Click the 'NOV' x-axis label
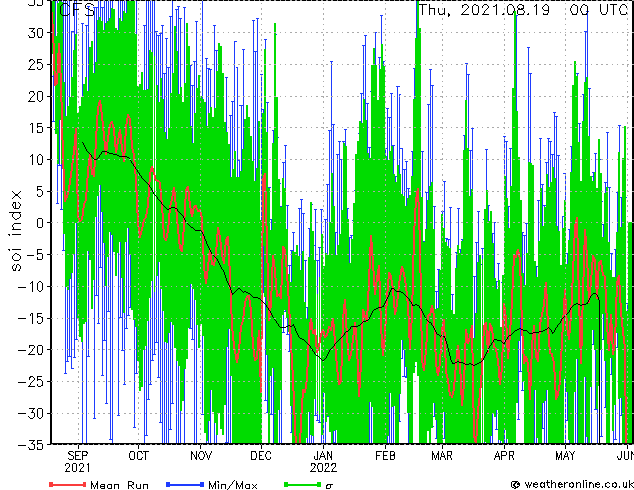This screenshot has width=634, height=490. coord(201,456)
